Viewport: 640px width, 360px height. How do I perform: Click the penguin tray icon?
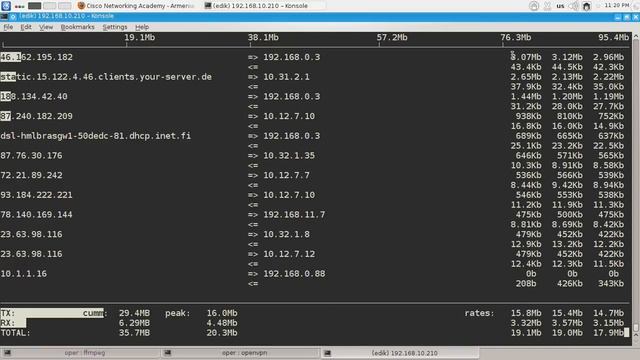coord(587,6)
